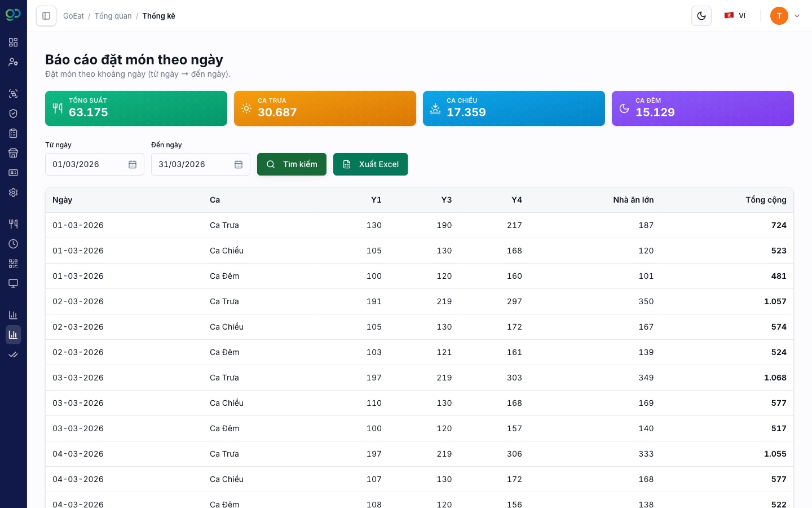Export report with Xuất Excel button
The height and width of the screenshot is (508, 812).
pyautogui.click(x=370, y=164)
